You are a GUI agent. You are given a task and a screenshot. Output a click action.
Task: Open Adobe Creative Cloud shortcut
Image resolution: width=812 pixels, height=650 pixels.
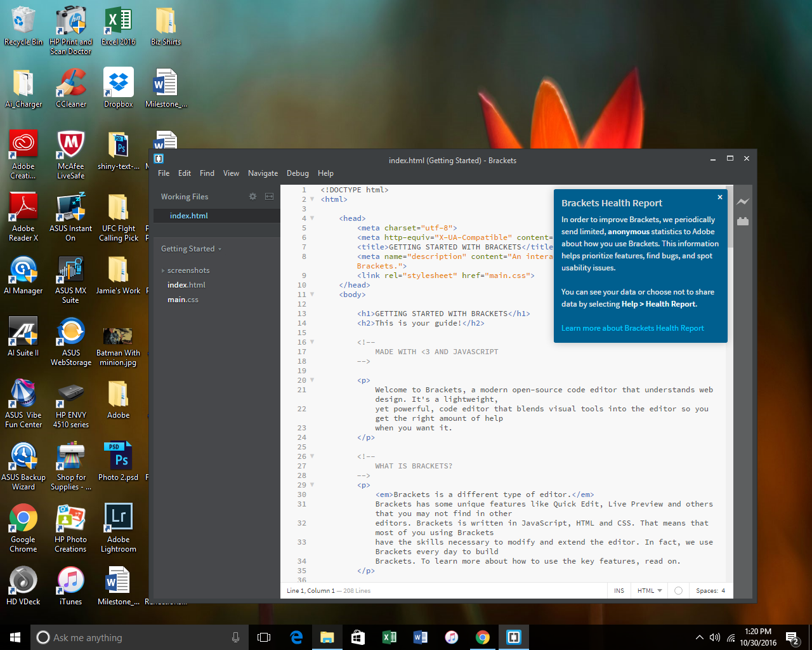(x=23, y=155)
